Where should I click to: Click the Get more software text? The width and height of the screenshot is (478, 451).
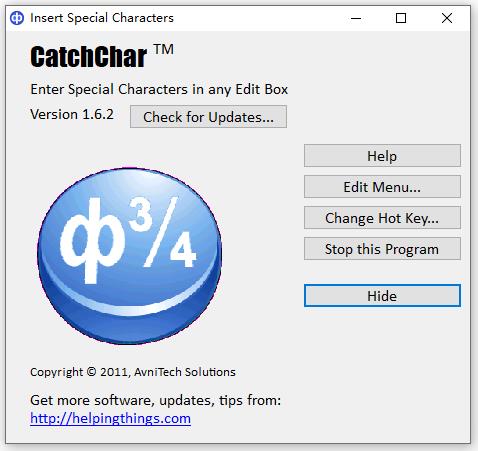155,400
